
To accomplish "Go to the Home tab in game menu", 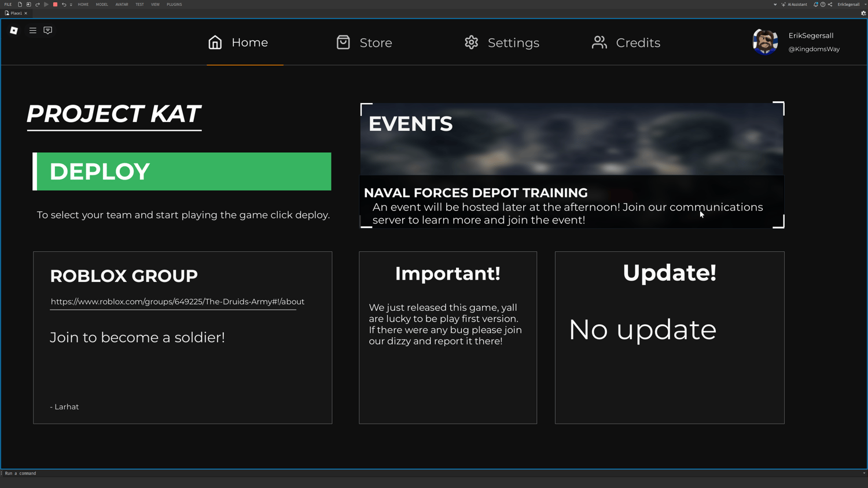I will pos(238,42).
